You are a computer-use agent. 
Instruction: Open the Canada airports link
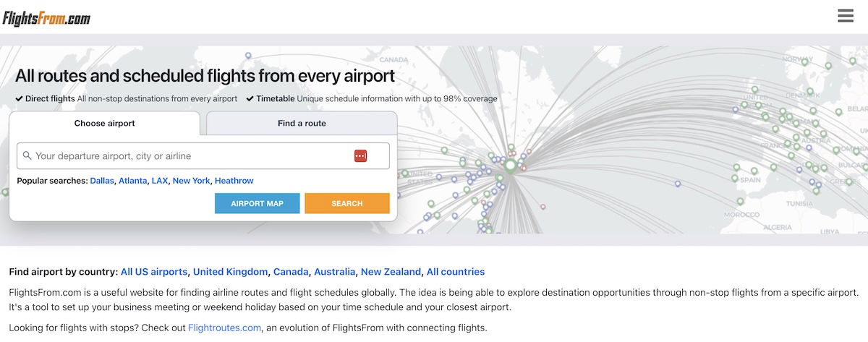(x=292, y=272)
